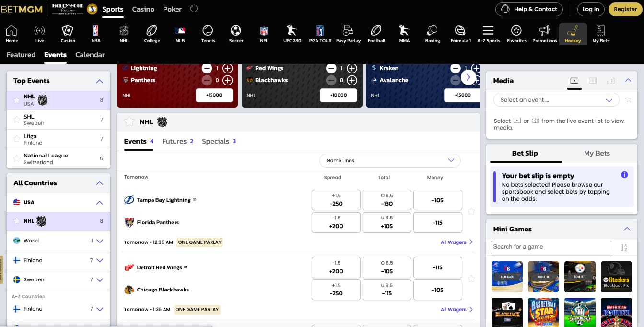Sort mini games alphabetically icon

(x=624, y=248)
